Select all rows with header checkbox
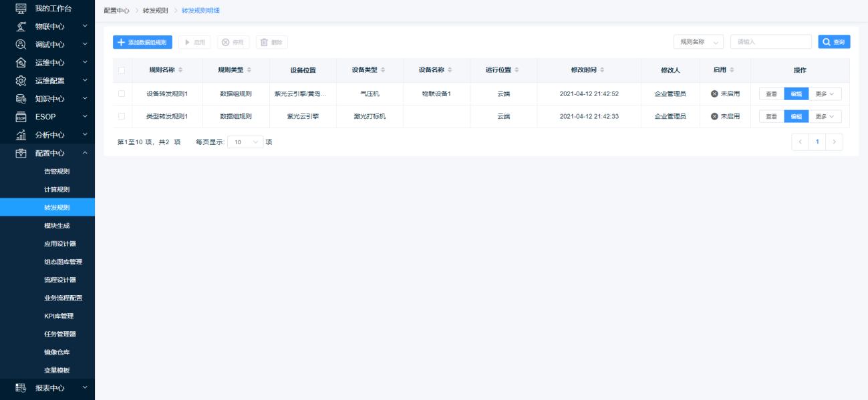Image resolution: width=868 pixels, height=400 pixels. (x=122, y=70)
